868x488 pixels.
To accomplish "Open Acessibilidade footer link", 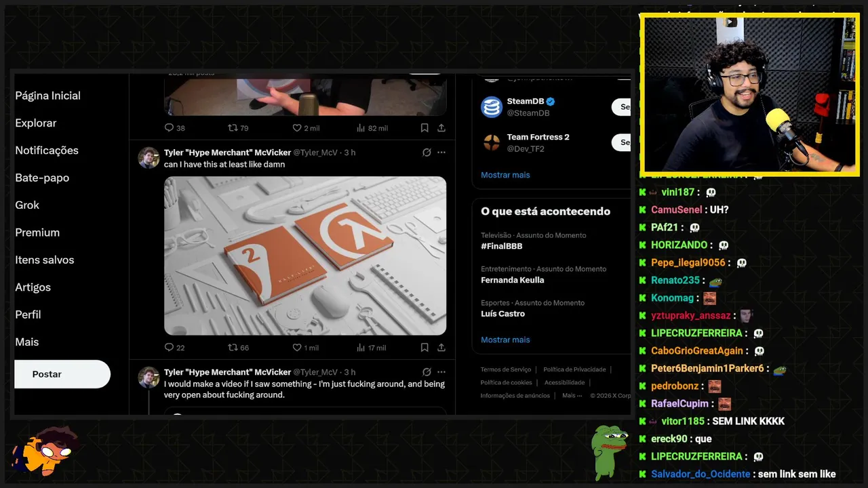I will [x=564, y=382].
